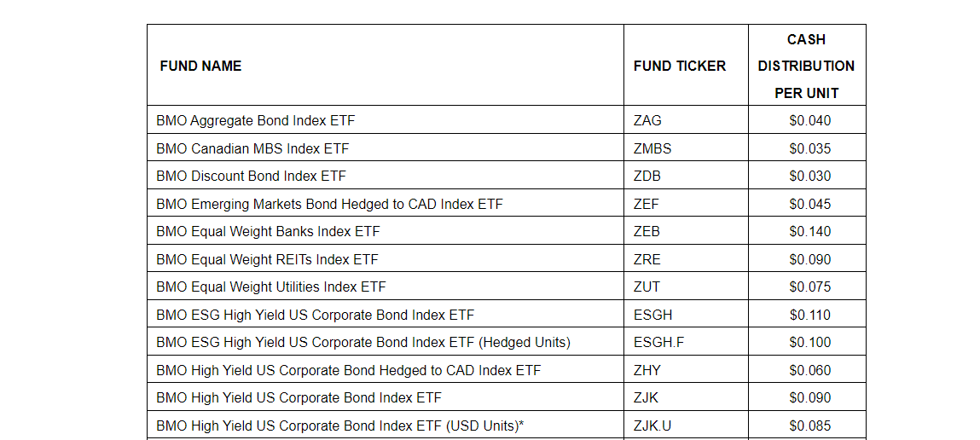Click the ESGH ticker cell

(652, 315)
